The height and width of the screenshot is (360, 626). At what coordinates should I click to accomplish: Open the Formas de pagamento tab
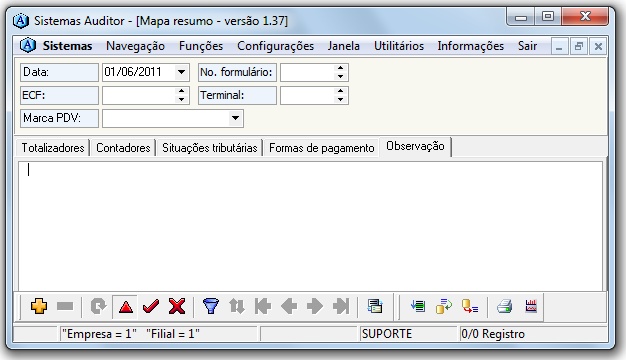click(x=321, y=148)
